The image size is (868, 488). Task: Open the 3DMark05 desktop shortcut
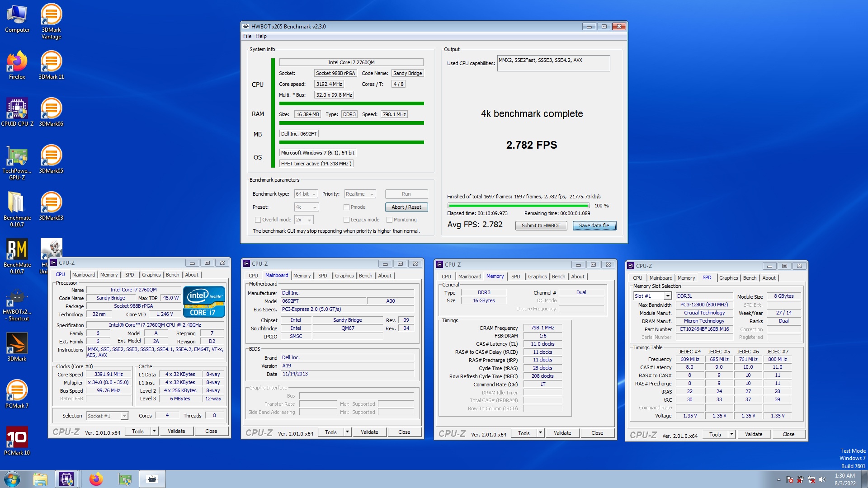51,159
